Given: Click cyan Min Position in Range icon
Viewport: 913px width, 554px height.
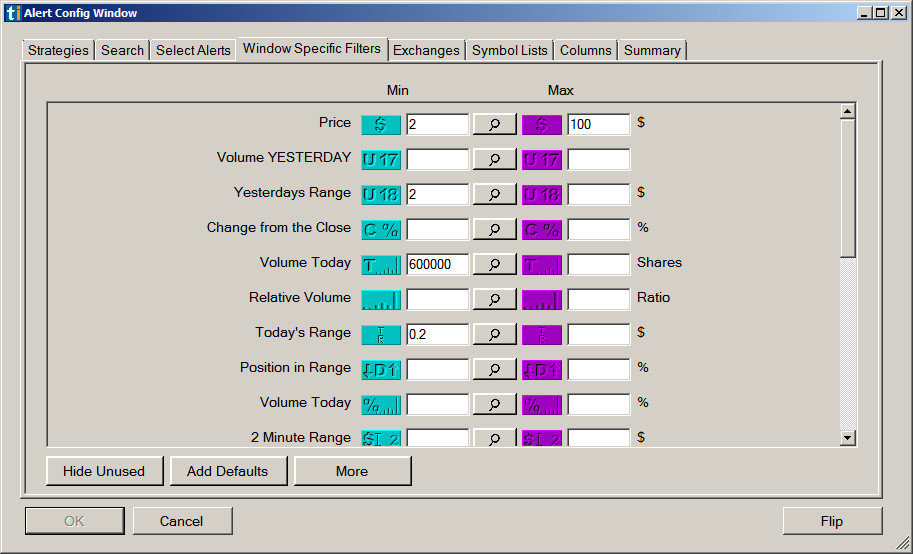Looking at the screenshot, I should pos(381,369).
